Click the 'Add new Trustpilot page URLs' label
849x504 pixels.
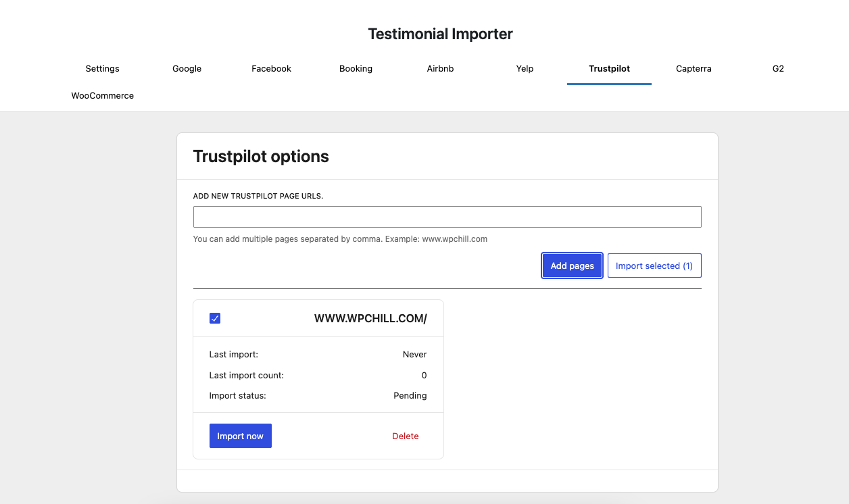click(x=258, y=196)
